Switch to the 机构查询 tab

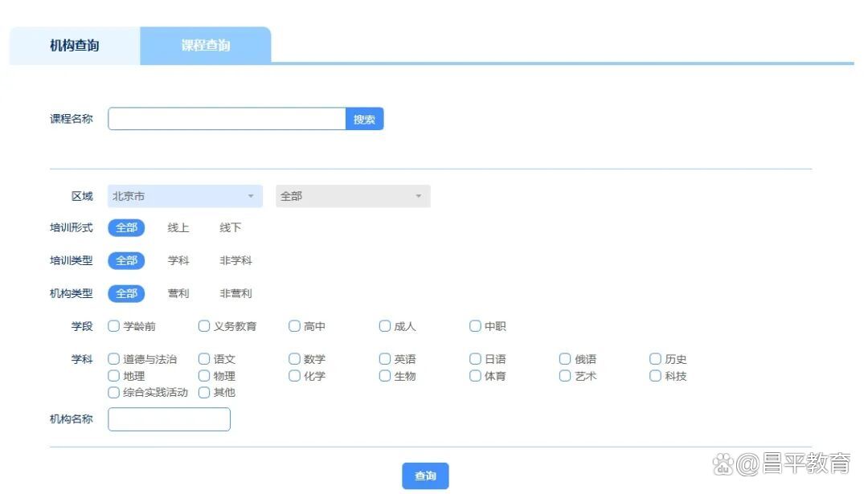[x=75, y=46]
